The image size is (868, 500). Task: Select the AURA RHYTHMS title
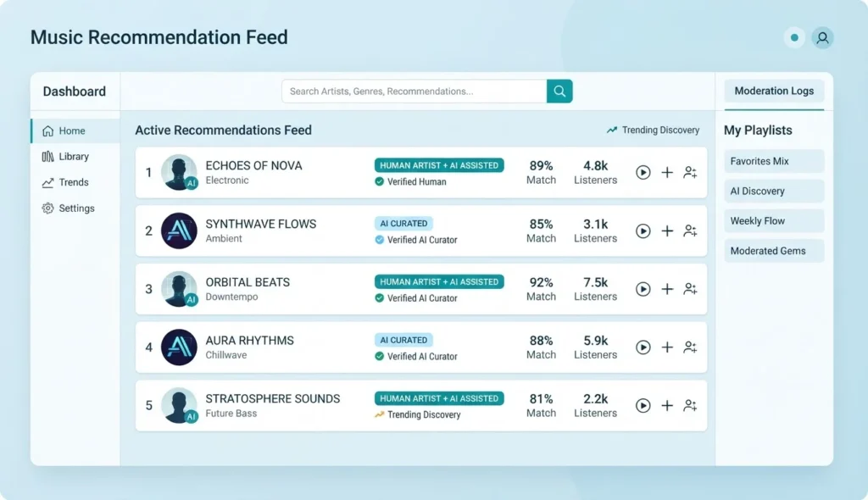250,341
